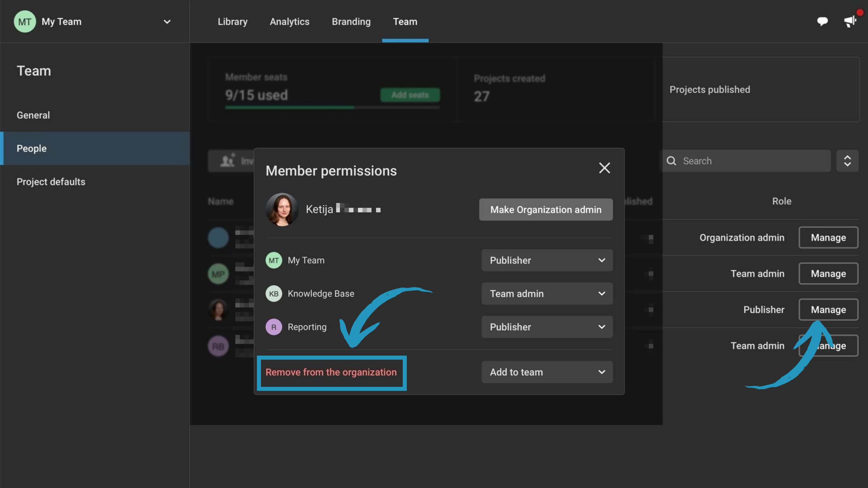The height and width of the screenshot is (488, 868).
Task: Click the KB Knowledge Base badge
Action: (x=274, y=294)
